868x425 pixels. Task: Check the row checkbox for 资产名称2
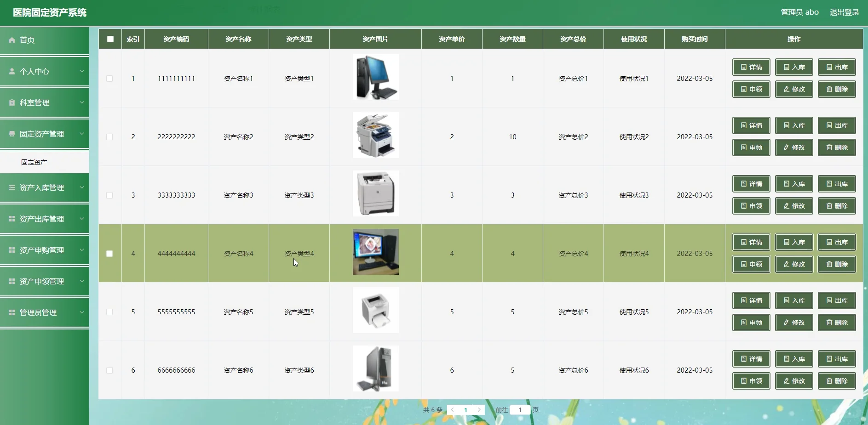click(x=109, y=137)
